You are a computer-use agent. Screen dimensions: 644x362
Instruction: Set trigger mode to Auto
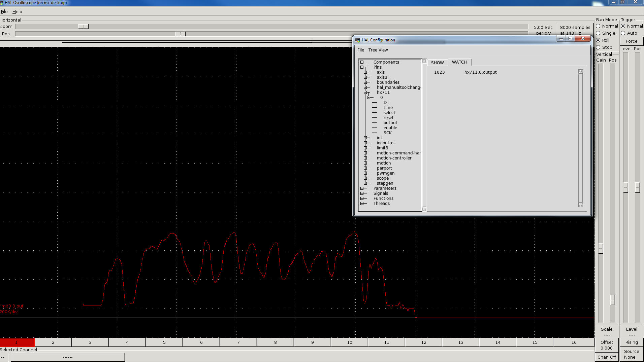(x=623, y=33)
